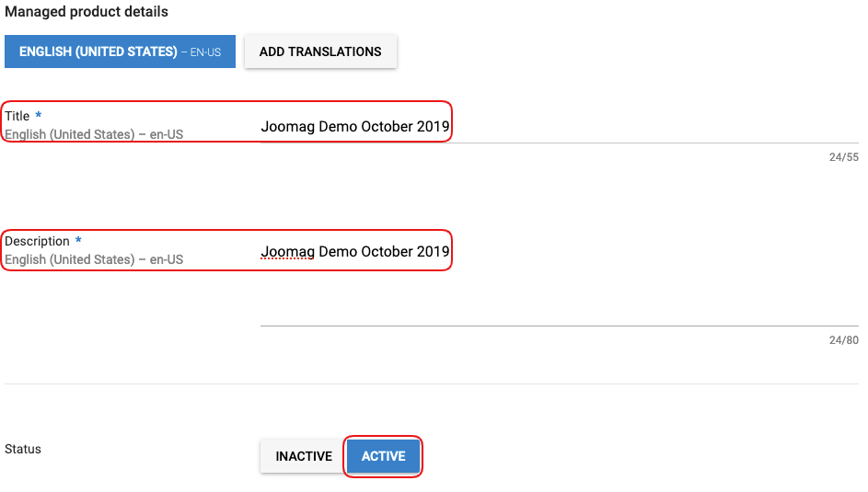
Task: Click the Title field label
Action: 17,116
